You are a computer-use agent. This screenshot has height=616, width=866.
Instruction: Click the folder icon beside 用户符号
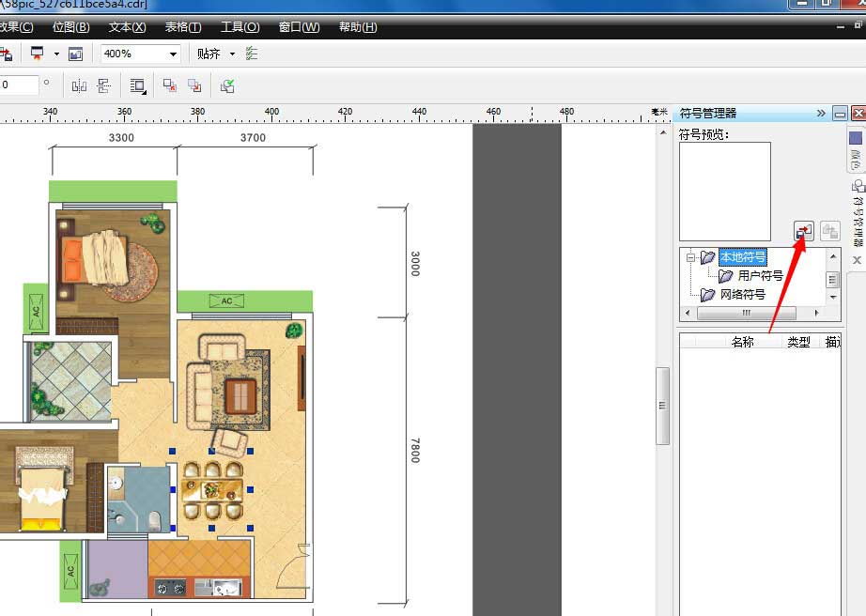[725, 275]
